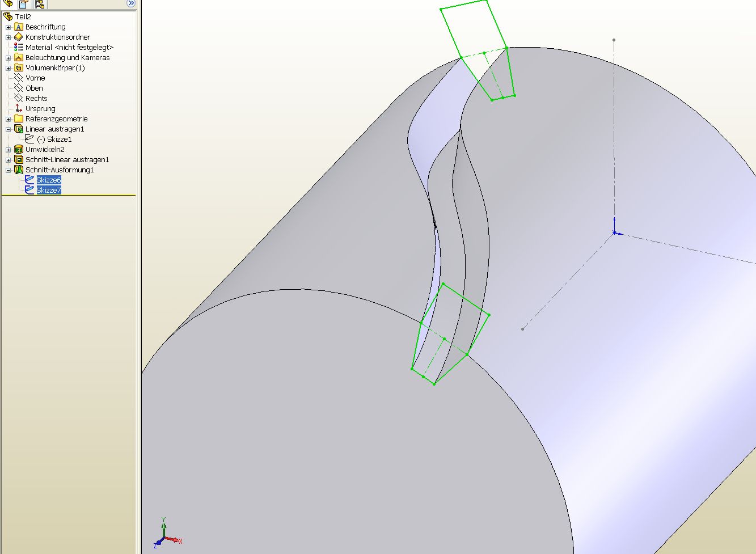Expand the Volumenkörper(1) node

[x=8, y=68]
